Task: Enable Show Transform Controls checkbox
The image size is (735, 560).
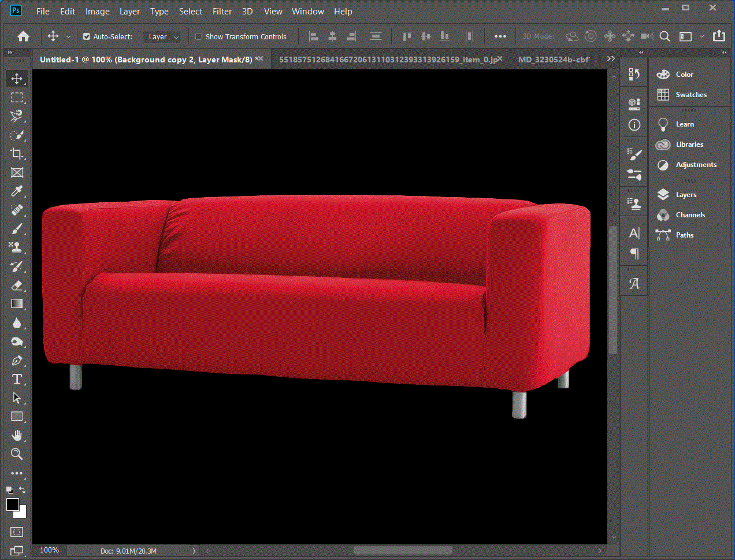Action: point(199,36)
